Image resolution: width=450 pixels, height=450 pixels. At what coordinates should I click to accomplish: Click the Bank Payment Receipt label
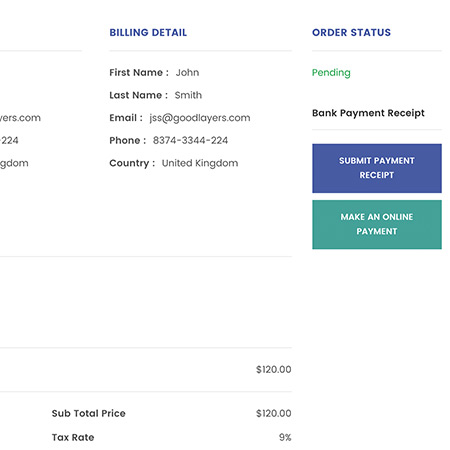pyautogui.click(x=368, y=113)
